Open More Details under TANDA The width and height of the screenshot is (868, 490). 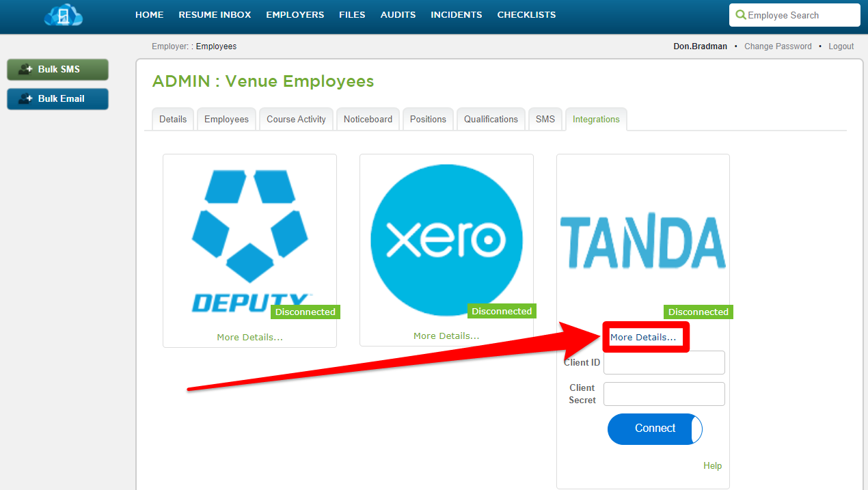coord(645,336)
